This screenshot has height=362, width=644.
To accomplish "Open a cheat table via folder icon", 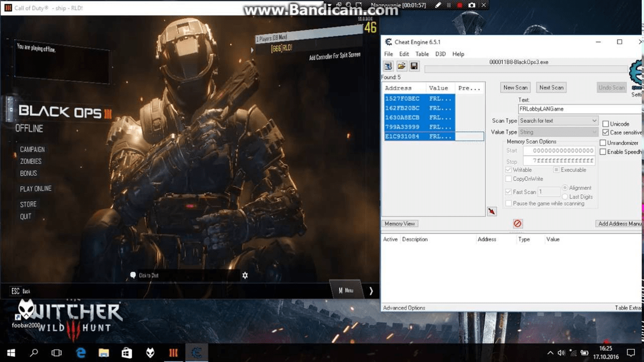I will tap(401, 66).
